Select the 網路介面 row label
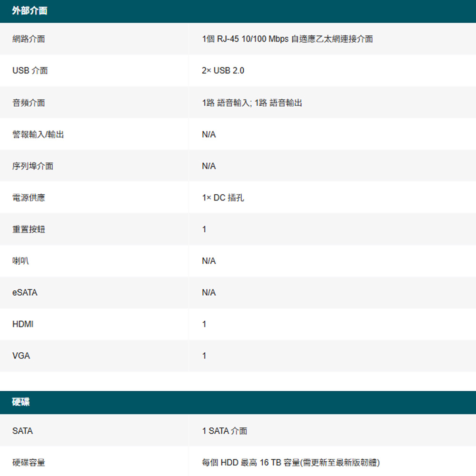This screenshot has height=476, width=476. click(x=29, y=39)
